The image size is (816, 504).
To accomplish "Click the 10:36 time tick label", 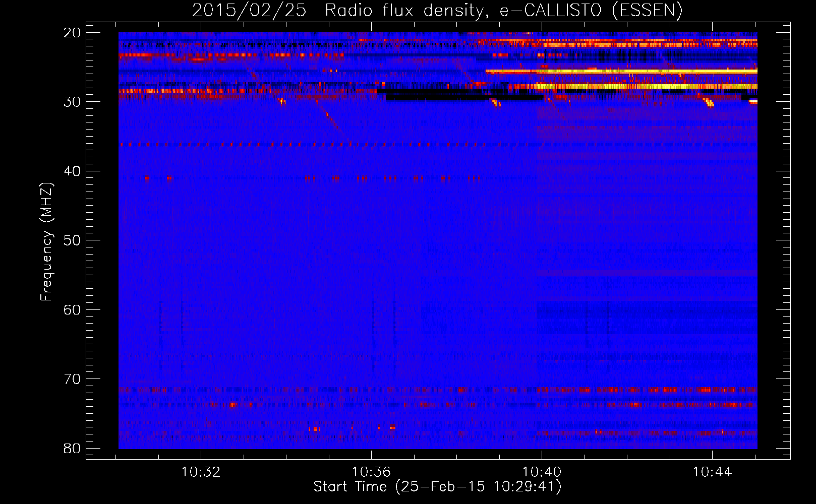I will [371, 472].
